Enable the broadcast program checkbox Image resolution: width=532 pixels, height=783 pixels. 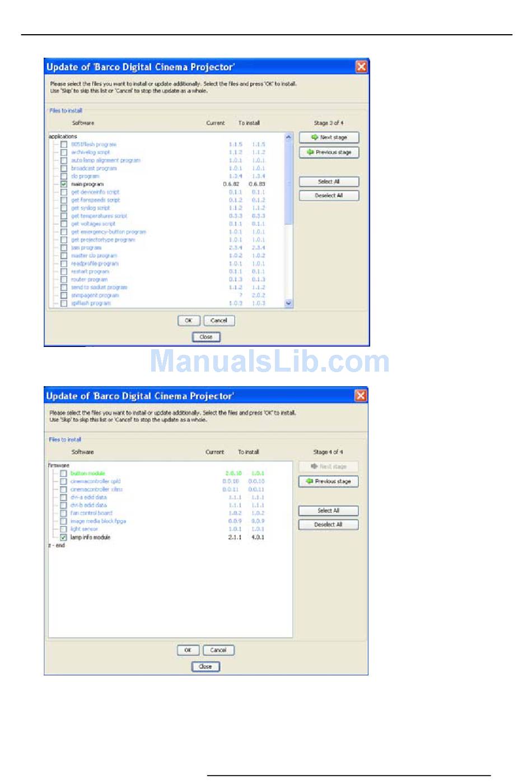pyautogui.click(x=64, y=168)
